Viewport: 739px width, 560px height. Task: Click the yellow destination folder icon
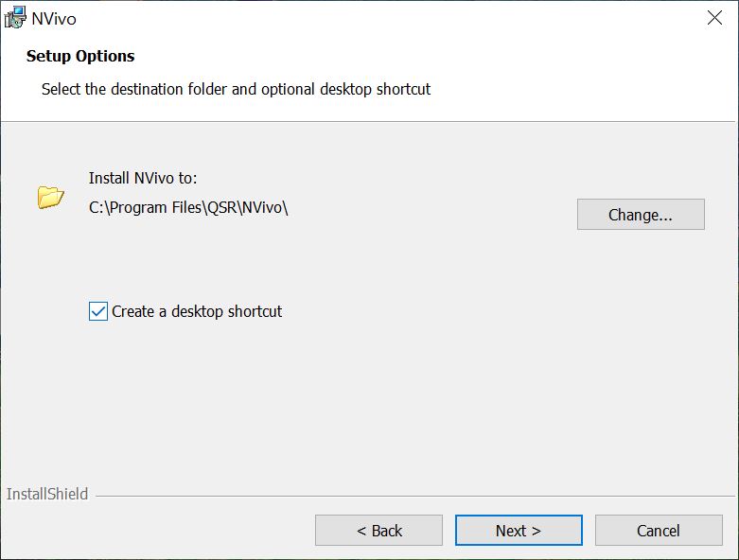51,197
